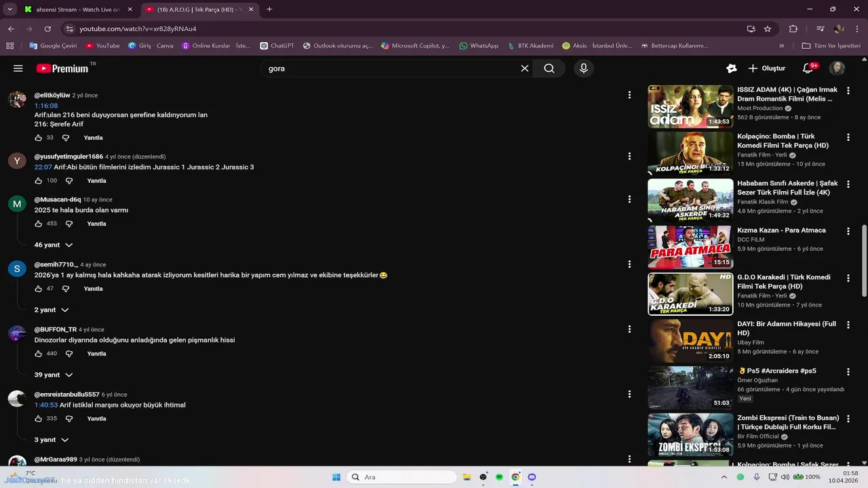Viewport: 868px width, 488px height.
Task: Open the Chrome tab search dropdown arrow
Action: 9,9
